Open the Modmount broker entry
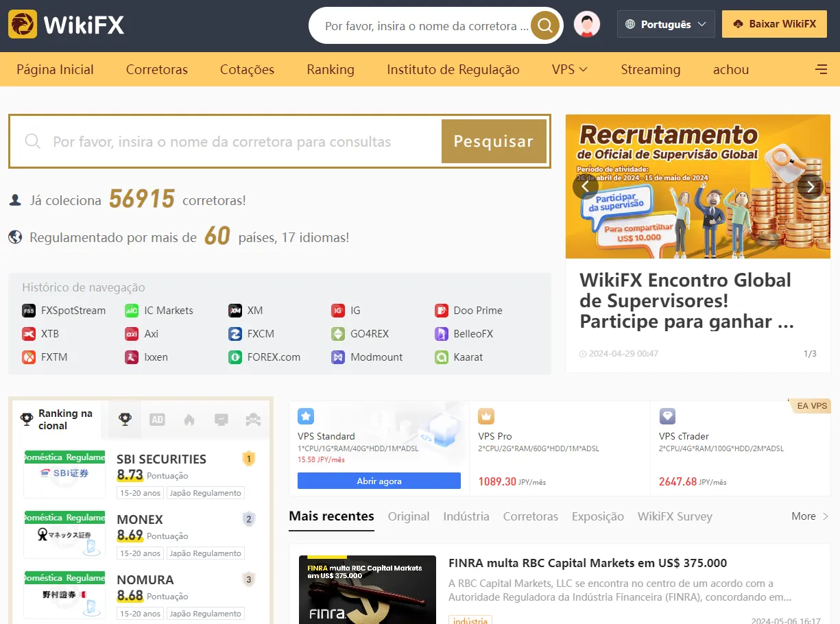 point(367,357)
